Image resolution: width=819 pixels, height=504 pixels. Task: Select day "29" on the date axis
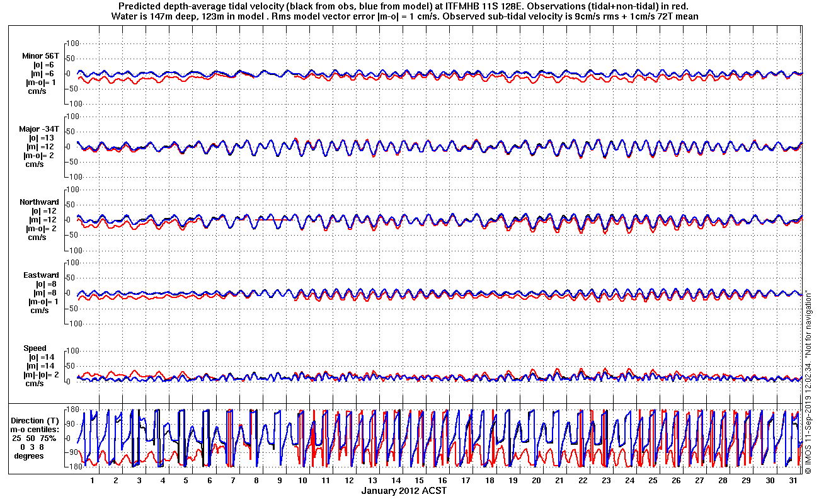745,480
